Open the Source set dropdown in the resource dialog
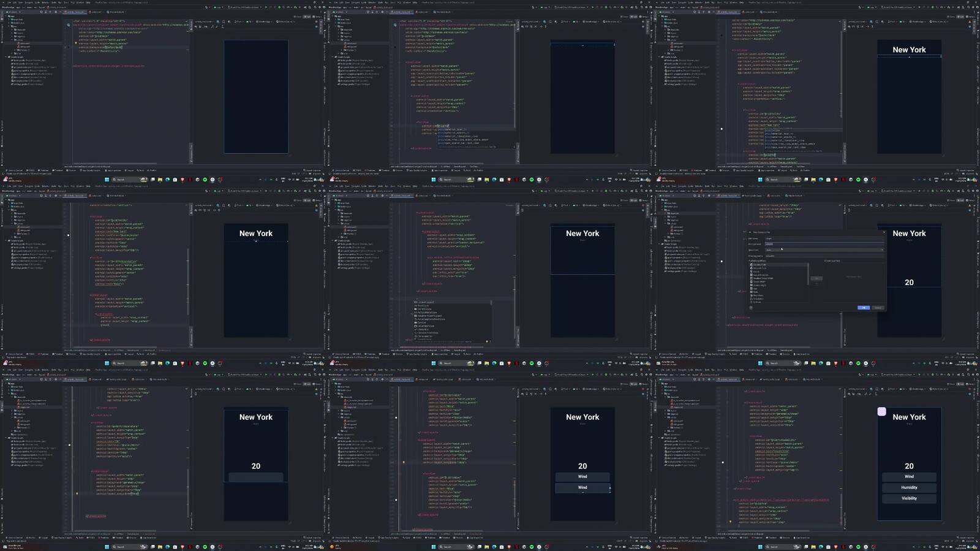 [824, 249]
